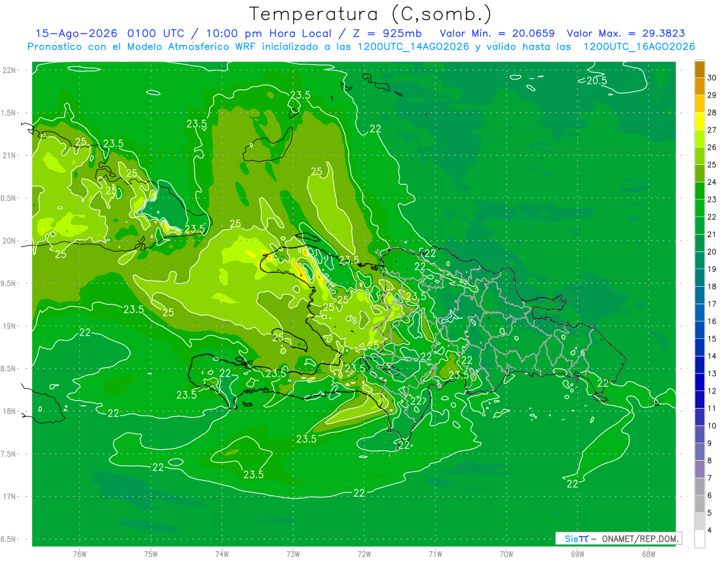This screenshot has width=728, height=562.
Task: Click the Temperatura (C,somb.) title
Action: tap(371, 13)
